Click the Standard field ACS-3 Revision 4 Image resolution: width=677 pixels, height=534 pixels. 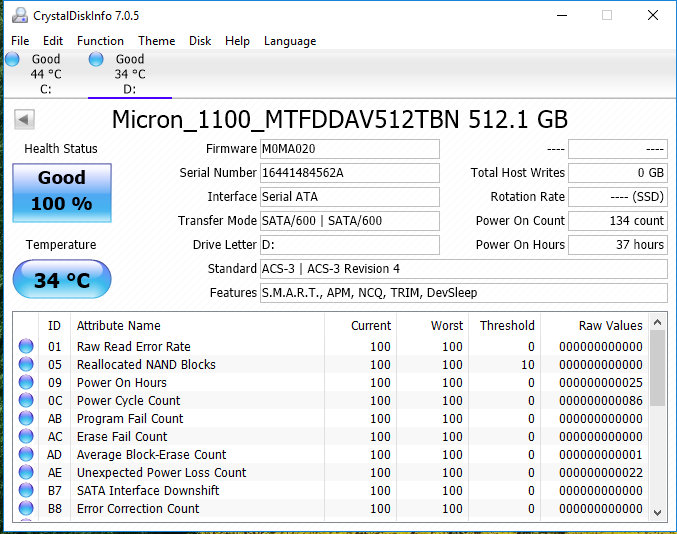(464, 269)
